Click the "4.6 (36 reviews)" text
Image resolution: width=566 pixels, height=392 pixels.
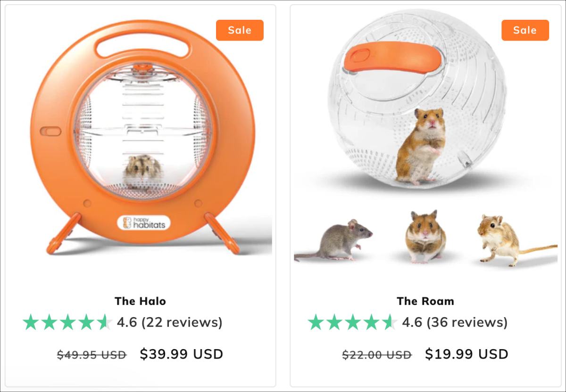455,322
